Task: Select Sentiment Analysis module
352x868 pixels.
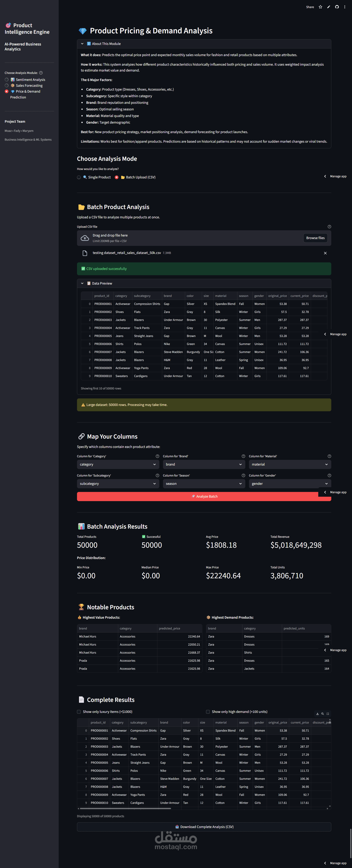Action: pyautogui.click(x=7, y=80)
